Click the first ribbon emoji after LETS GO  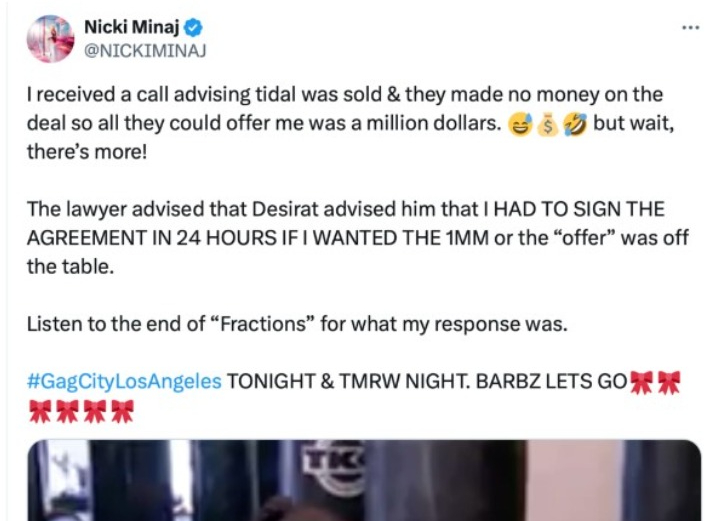[642, 382]
